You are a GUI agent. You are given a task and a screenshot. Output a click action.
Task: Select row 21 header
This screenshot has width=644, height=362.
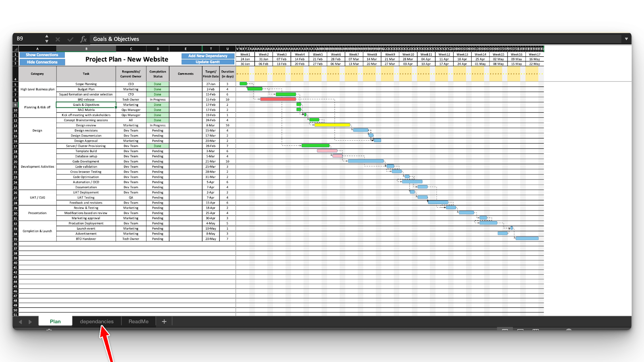coord(16,167)
